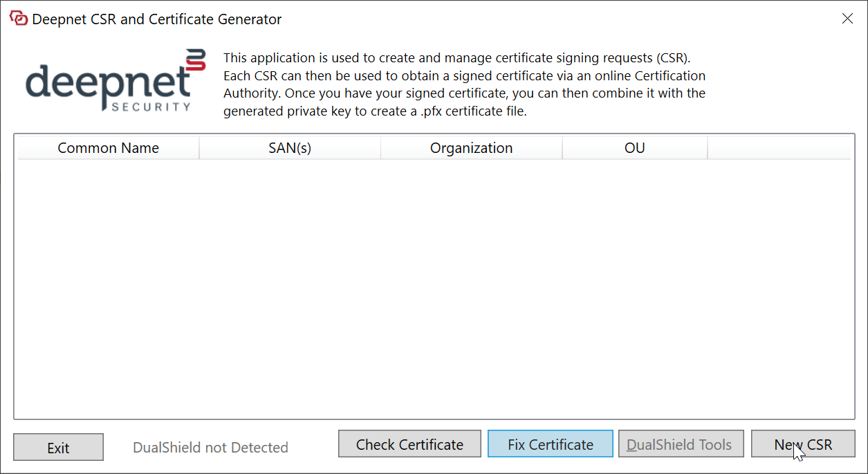Click the blank header right of OU
The image size is (868, 474).
pos(779,148)
